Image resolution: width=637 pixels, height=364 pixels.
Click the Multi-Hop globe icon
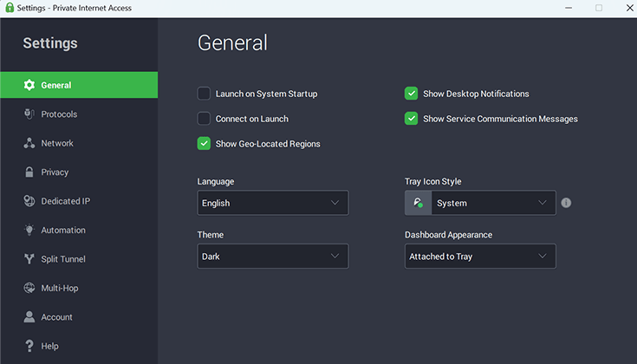[29, 288]
